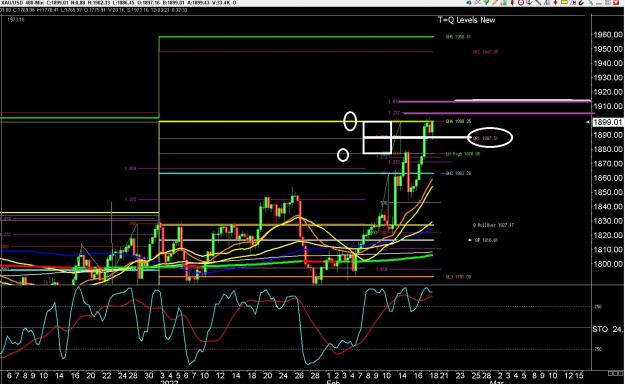The height and width of the screenshot is (384, 625).
Task: Click the 'Q RollOver 1827.17' level label
Action: coord(493,225)
